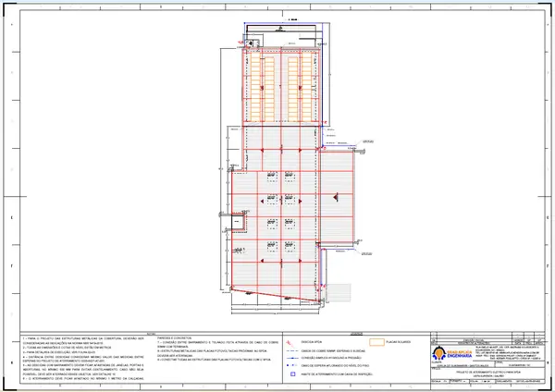The height and width of the screenshot is (392, 555).
Task: Click the 'DESCIDA SPDA' legend label
Action: (312, 342)
